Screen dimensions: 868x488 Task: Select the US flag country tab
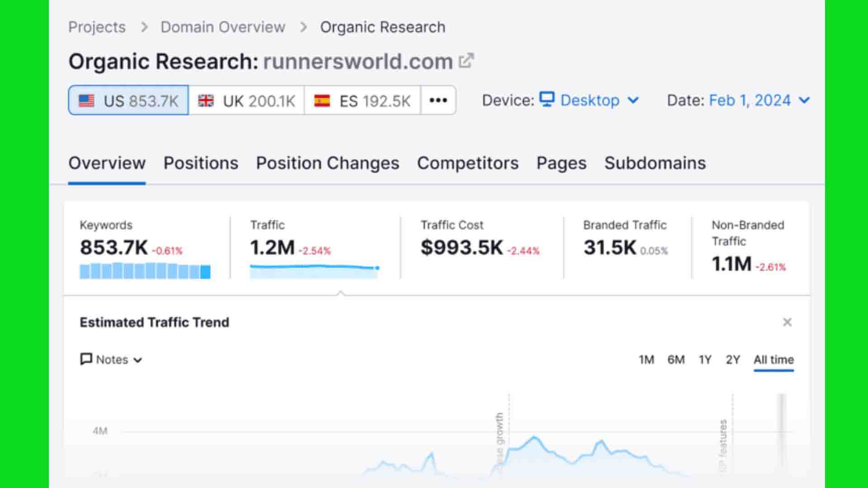(x=128, y=100)
